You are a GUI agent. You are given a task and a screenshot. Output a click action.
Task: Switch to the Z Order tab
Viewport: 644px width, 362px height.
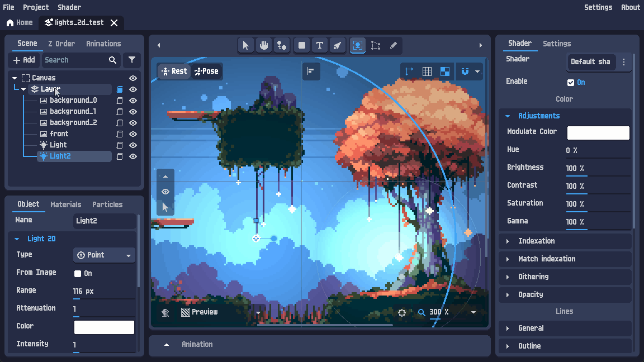[61, 44]
